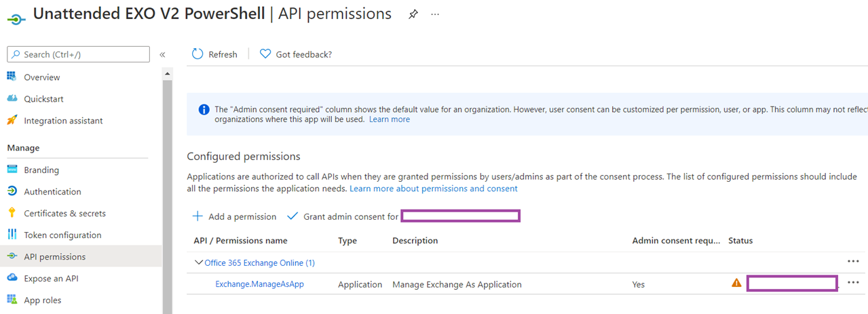Click the 'Application' type cell
868x314 pixels.
tap(360, 285)
